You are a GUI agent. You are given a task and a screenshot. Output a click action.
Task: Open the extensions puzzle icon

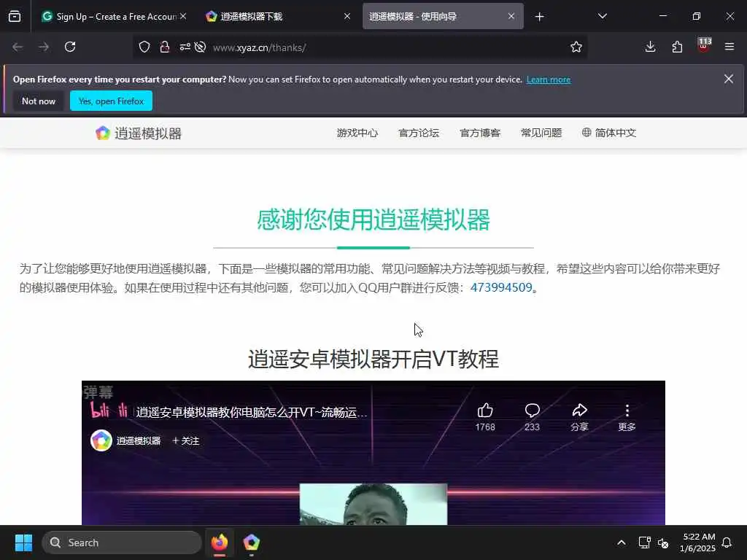pos(677,47)
